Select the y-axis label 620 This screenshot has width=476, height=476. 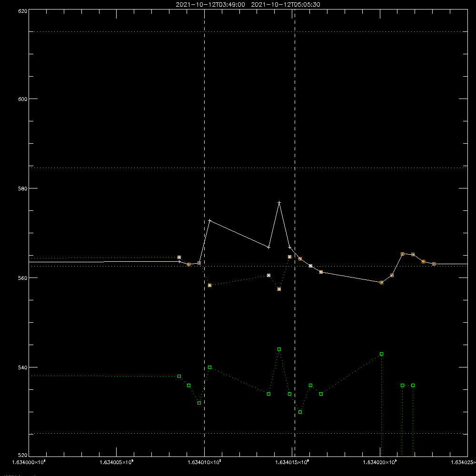pyautogui.click(x=23, y=11)
